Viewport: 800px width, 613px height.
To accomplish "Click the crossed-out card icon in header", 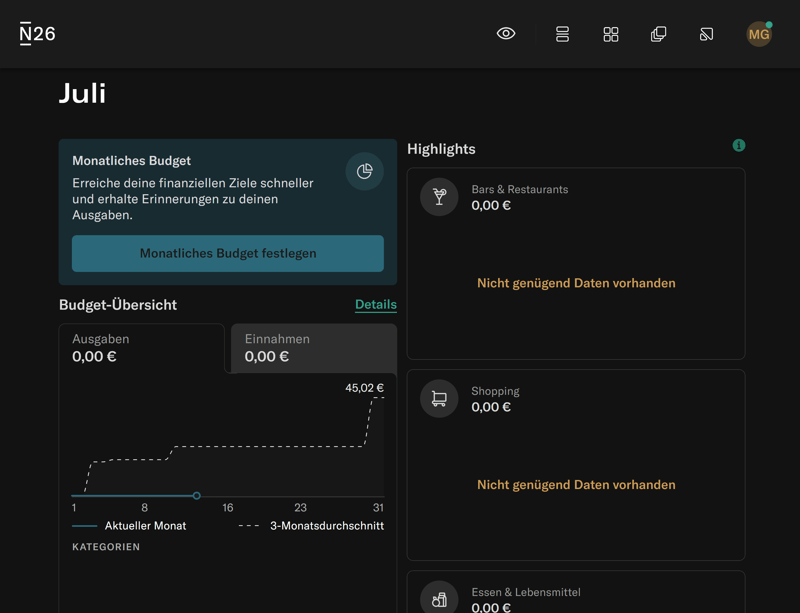I will click(706, 34).
